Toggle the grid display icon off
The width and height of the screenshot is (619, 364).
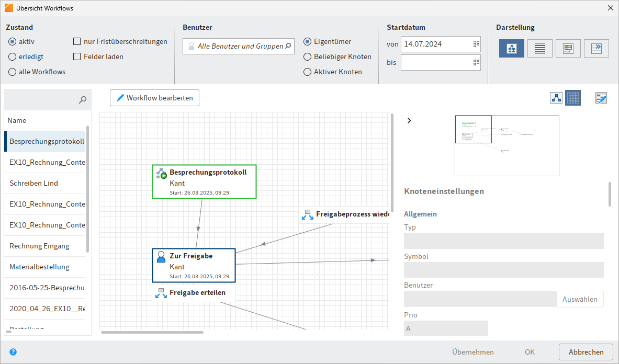coord(573,98)
